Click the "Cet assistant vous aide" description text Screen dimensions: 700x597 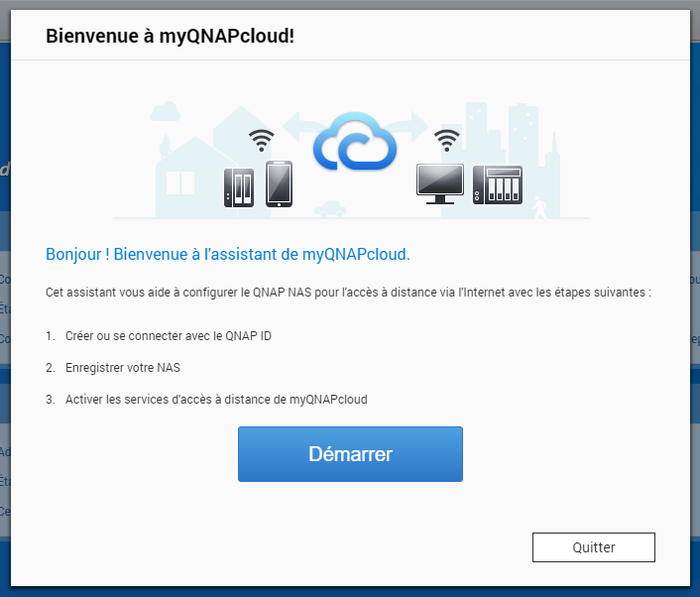pyautogui.click(x=348, y=295)
